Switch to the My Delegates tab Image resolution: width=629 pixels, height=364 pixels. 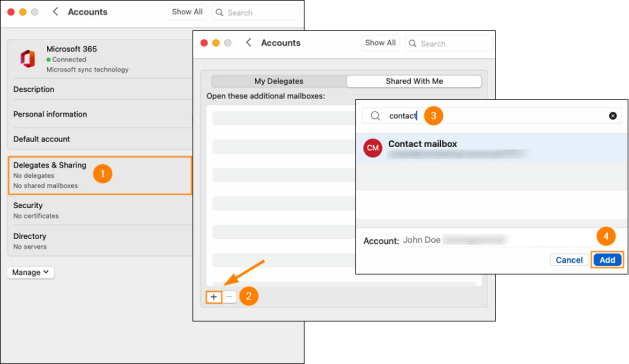[x=279, y=81]
